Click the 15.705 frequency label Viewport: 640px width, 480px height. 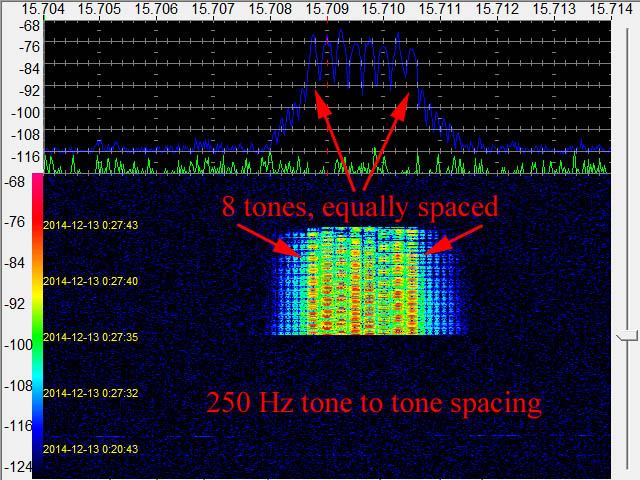(x=99, y=9)
